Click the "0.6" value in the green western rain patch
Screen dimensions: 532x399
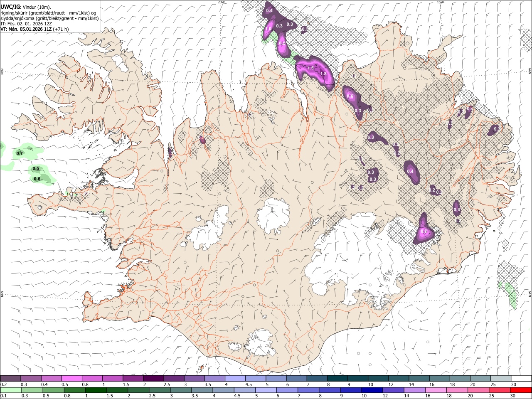tap(37, 179)
